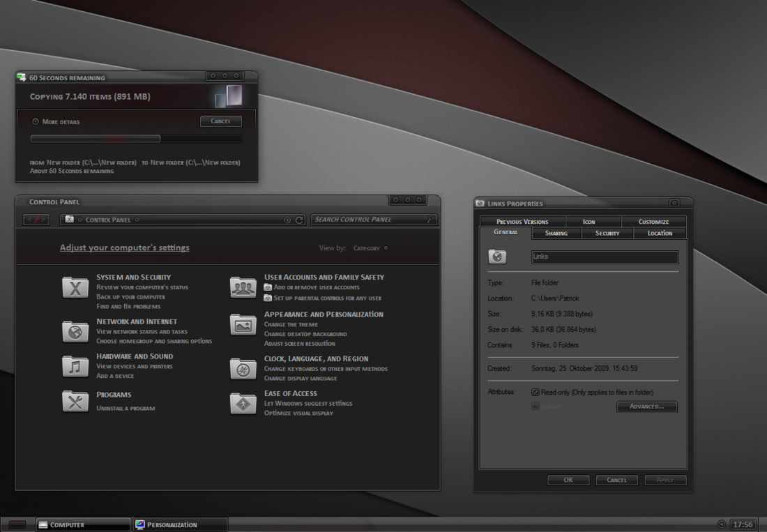
Task: Click OK in Links Properties
Action: pos(568,480)
